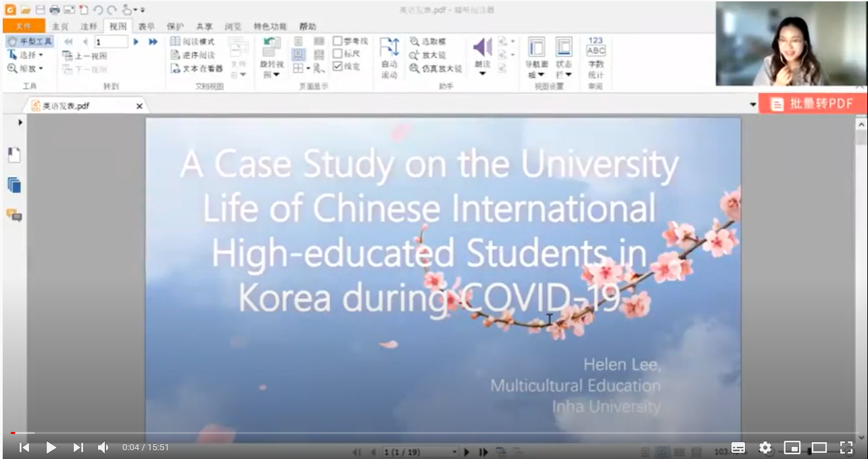
Task: Click Next View (下一视图)
Action: (x=85, y=69)
